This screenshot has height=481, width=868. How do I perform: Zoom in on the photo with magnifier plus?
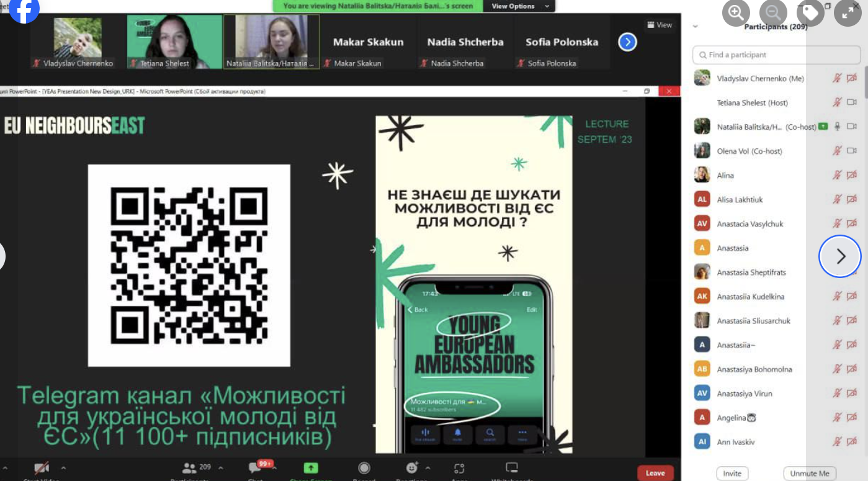pos(736,12)
